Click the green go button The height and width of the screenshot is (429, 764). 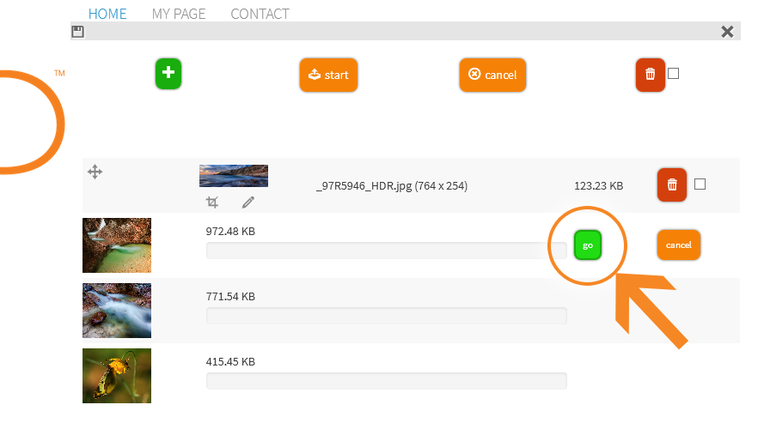click(x=587, y=245)
